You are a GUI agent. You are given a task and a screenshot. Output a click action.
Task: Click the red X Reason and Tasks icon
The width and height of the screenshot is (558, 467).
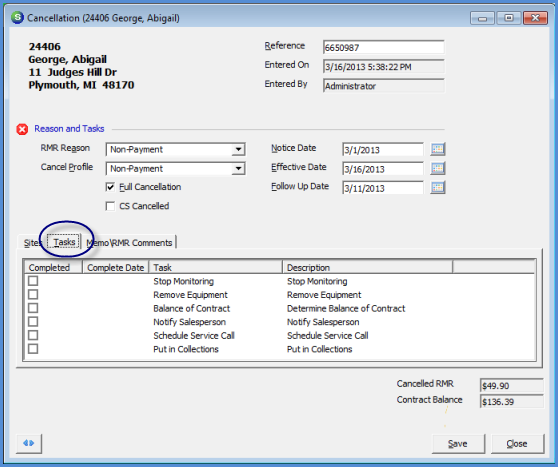tap(22, 129)
